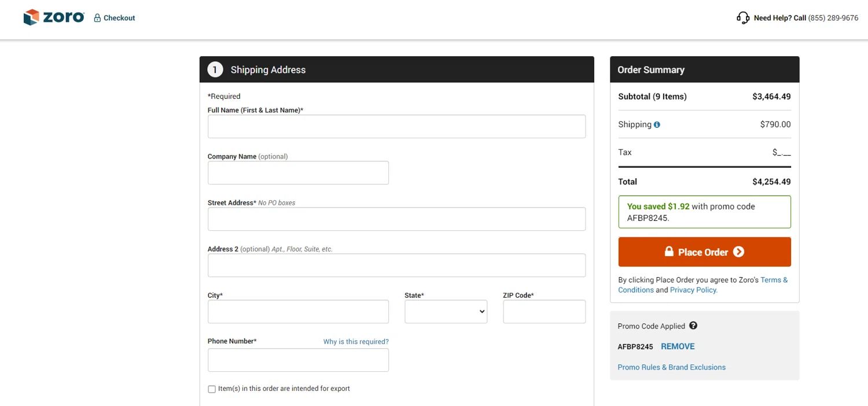Click the Terms & Conditions link

[774, 280]
